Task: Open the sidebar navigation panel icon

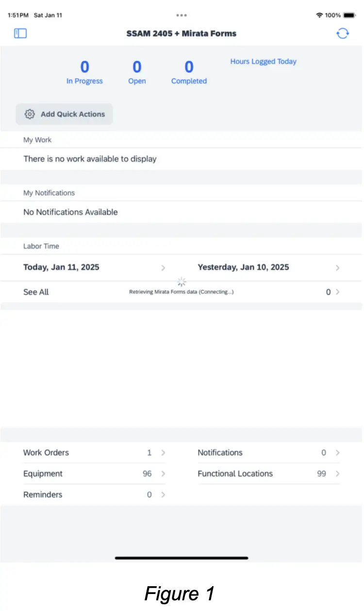Action: [20, 33]
